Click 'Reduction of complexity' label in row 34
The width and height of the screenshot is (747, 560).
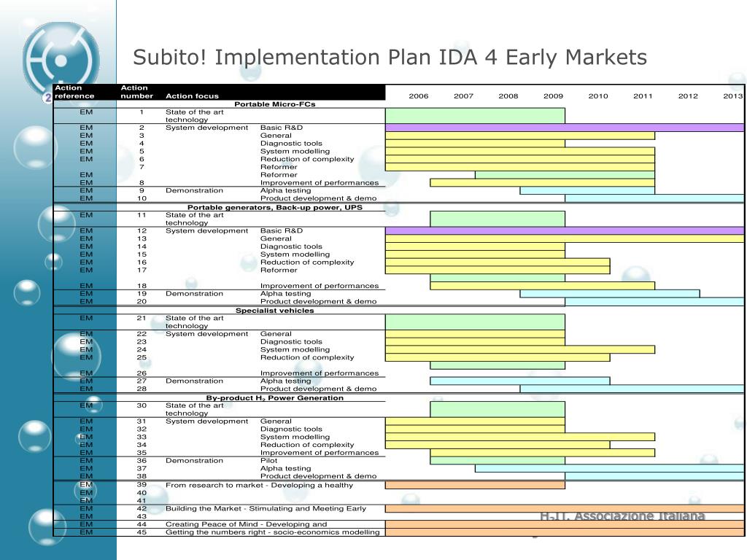pos(307,445)
